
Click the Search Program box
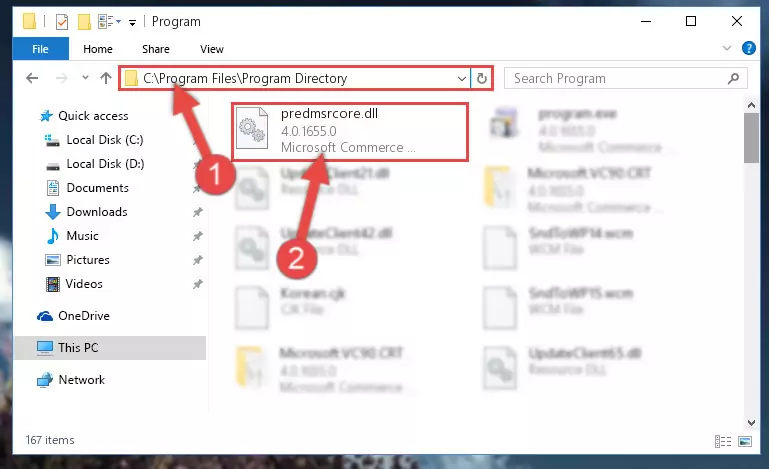click(626, 78)
